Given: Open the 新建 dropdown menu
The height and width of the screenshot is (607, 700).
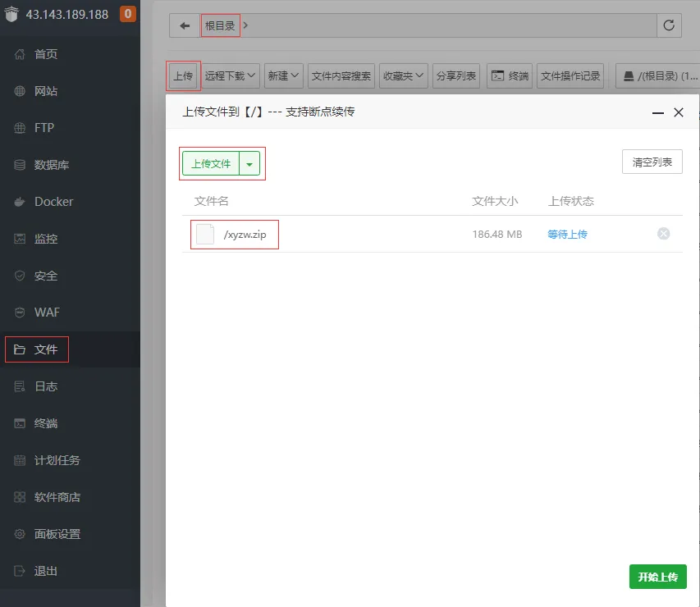Looking at the screenshot, I should click(x=283, y=75).
